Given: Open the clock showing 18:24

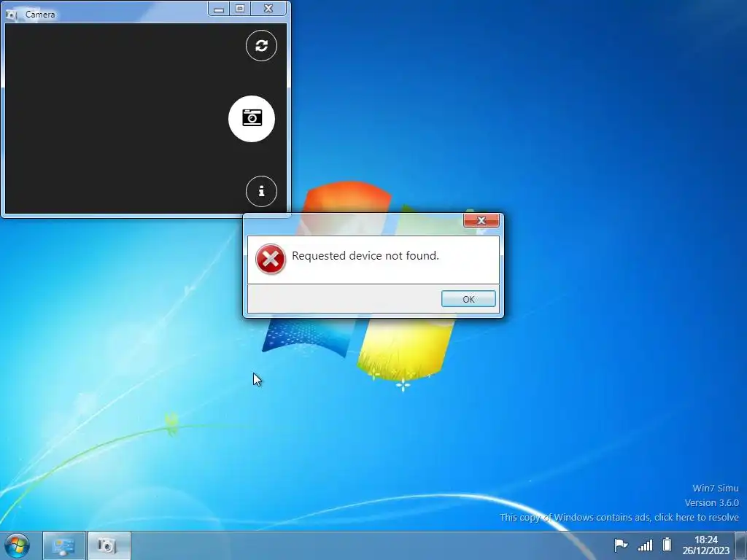Looking at the screenshot, I should point(705,545).
